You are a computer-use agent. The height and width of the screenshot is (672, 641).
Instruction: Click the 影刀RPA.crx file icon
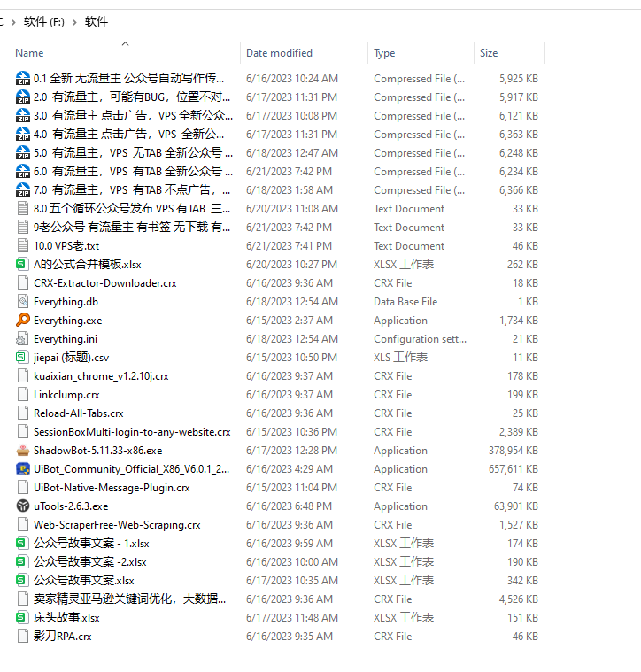pos(23,636)
